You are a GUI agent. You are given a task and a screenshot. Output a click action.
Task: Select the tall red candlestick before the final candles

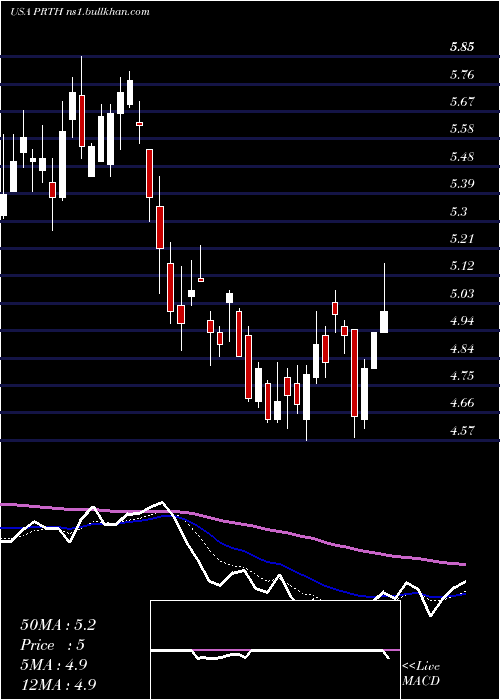point(355,373)
